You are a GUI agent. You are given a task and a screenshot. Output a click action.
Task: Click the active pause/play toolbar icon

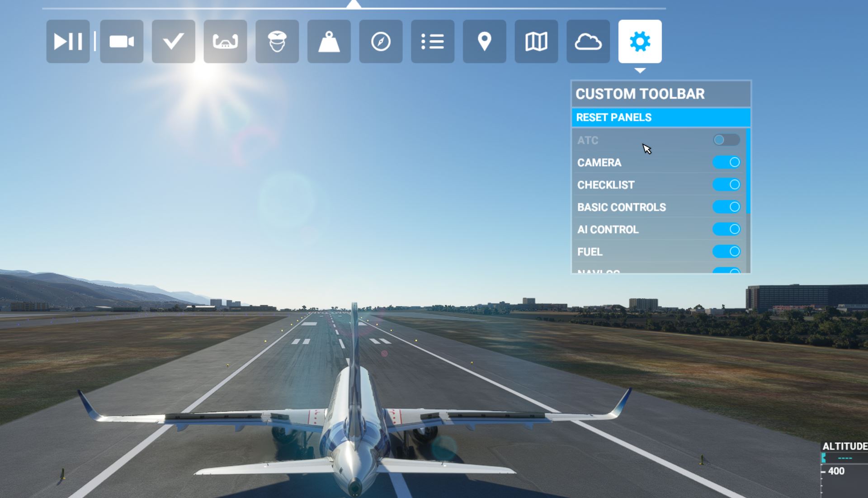68,42
